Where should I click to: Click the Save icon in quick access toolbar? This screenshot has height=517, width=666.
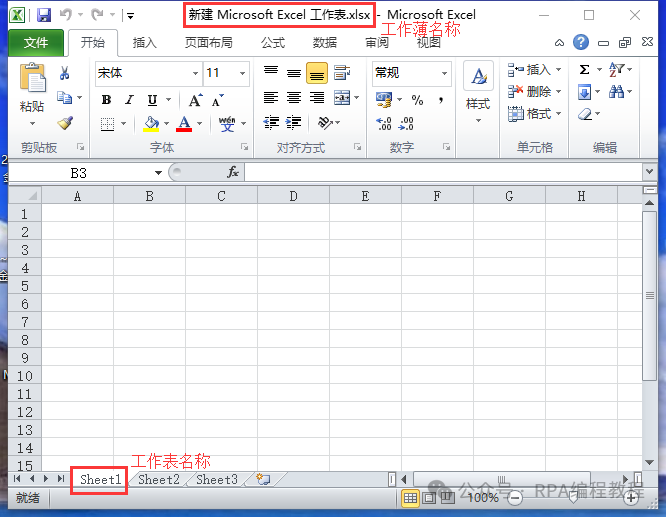[44, 15]
